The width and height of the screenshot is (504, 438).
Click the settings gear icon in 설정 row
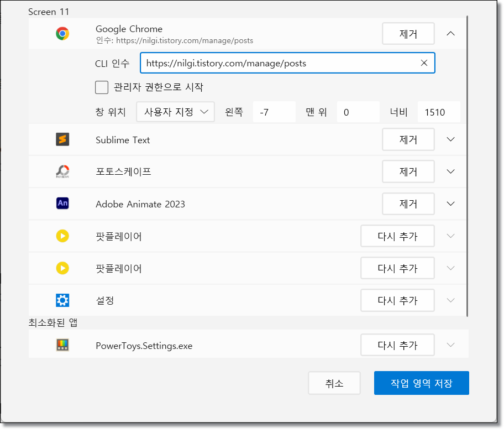click(x=62, y=300)
